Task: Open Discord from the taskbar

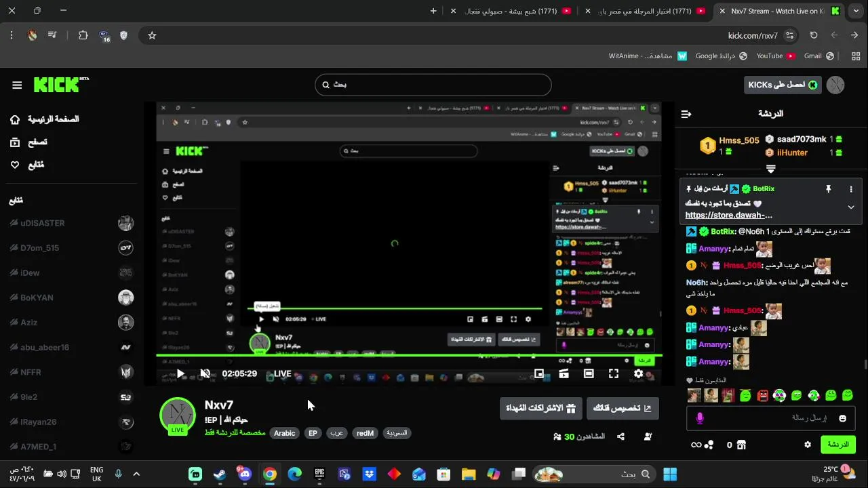Action: pyautogui.click(x=244, y=474)
